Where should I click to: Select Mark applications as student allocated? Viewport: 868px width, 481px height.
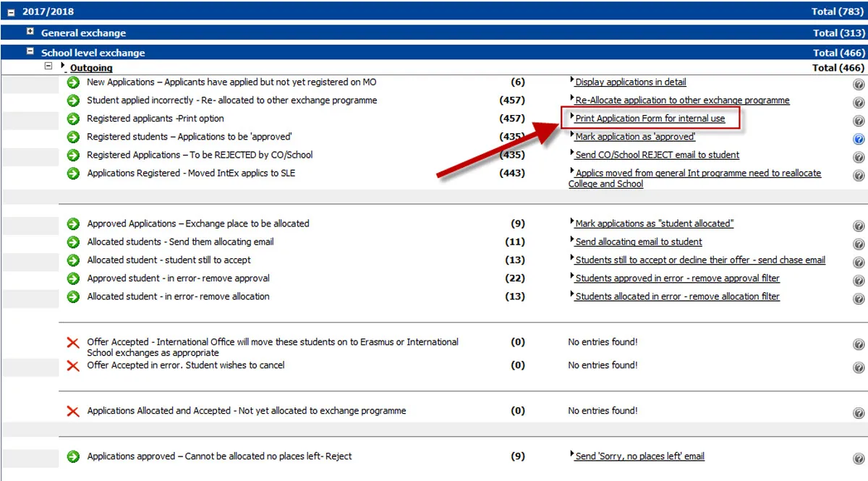point(652,224)
